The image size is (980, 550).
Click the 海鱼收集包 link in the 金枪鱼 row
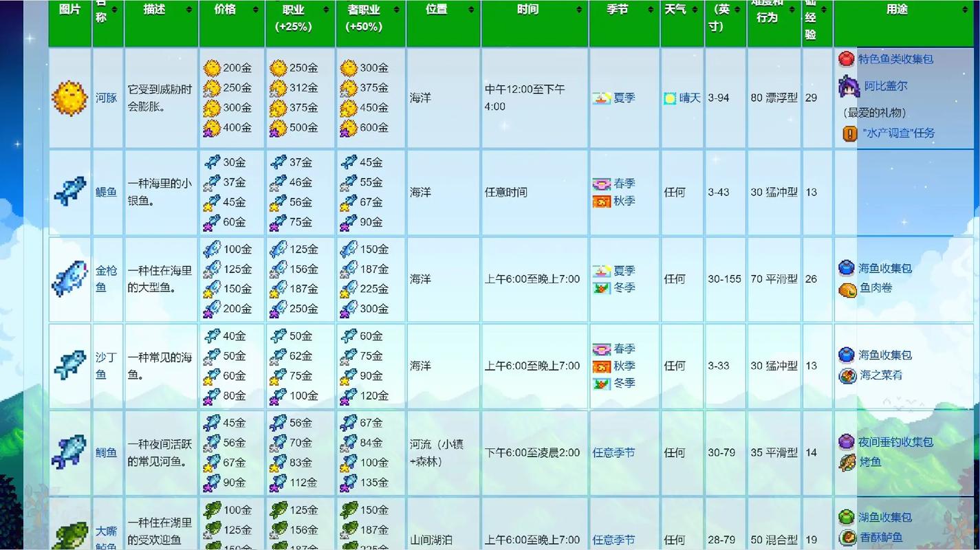point(885,268)
